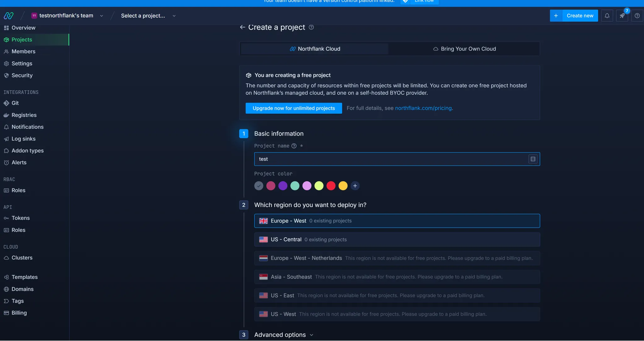
Task: Click the Registries docker icon
Action: click(x=6, y=115)
